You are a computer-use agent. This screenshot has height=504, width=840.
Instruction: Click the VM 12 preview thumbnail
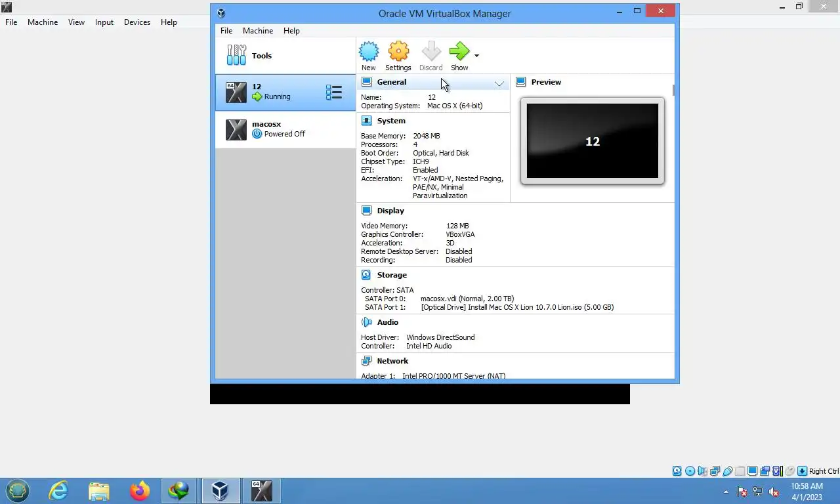[593, 140]
